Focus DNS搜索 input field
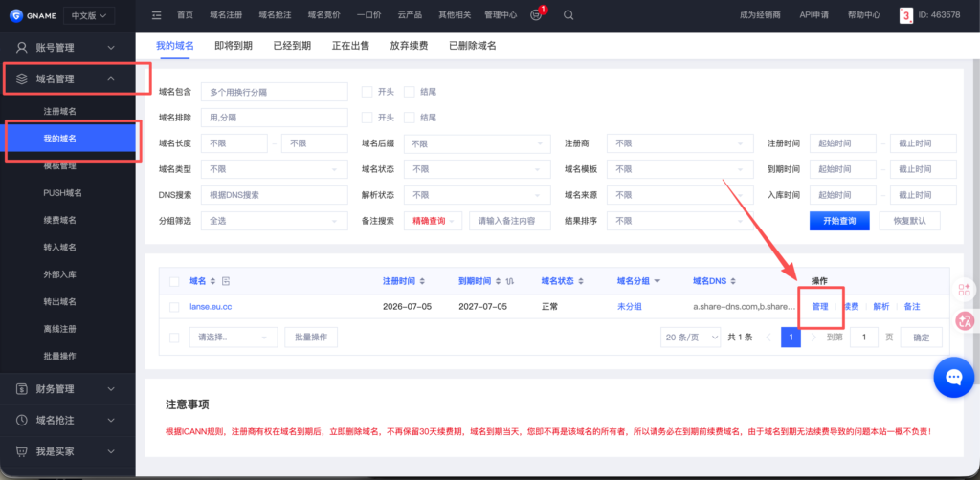980x480 pixels. [x=275, y=195]
